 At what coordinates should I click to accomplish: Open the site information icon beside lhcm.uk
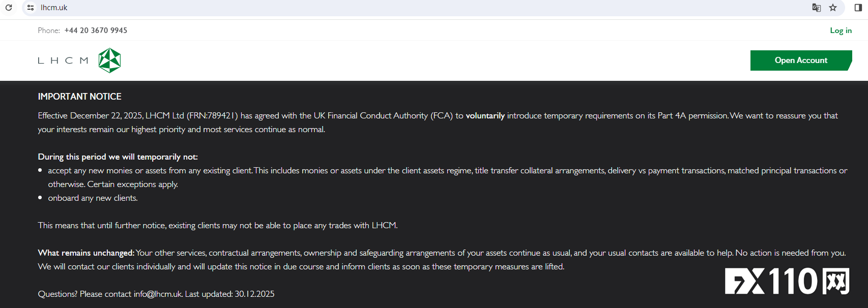click(31, 8)
